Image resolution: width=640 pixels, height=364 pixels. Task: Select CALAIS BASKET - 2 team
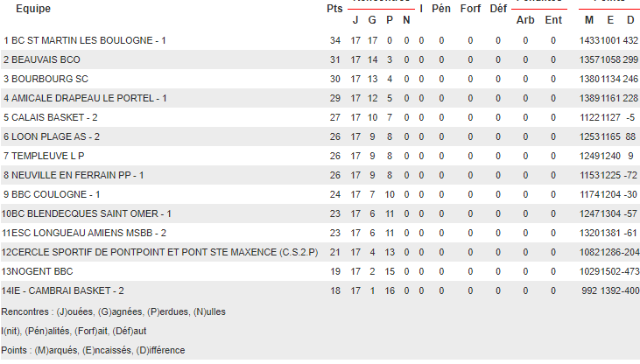pos(54,117)
